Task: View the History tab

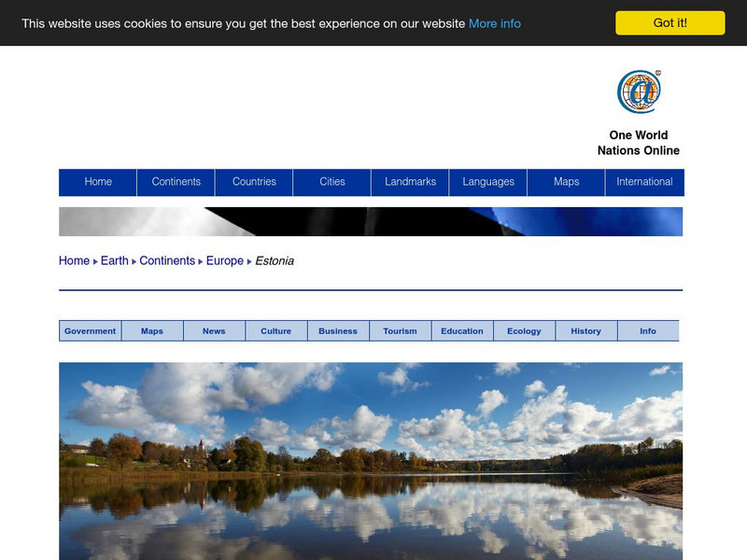Action: click(x=585, y=330)
